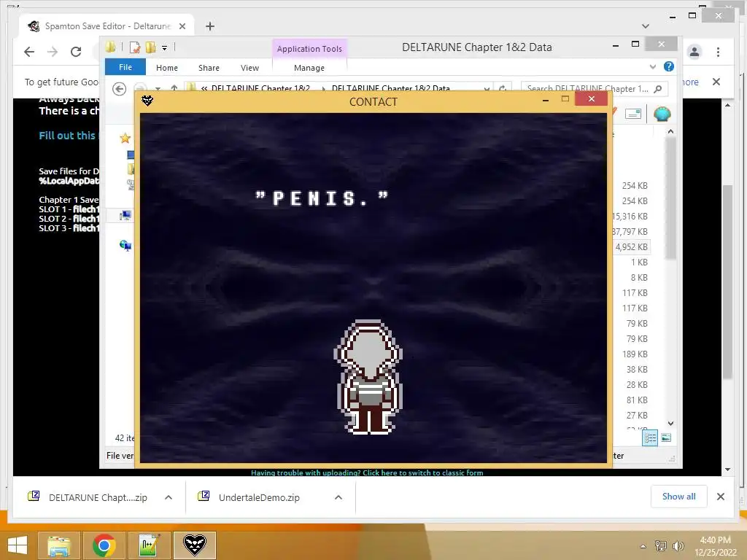Switch to the Home ribbon tab

(167, 68)
